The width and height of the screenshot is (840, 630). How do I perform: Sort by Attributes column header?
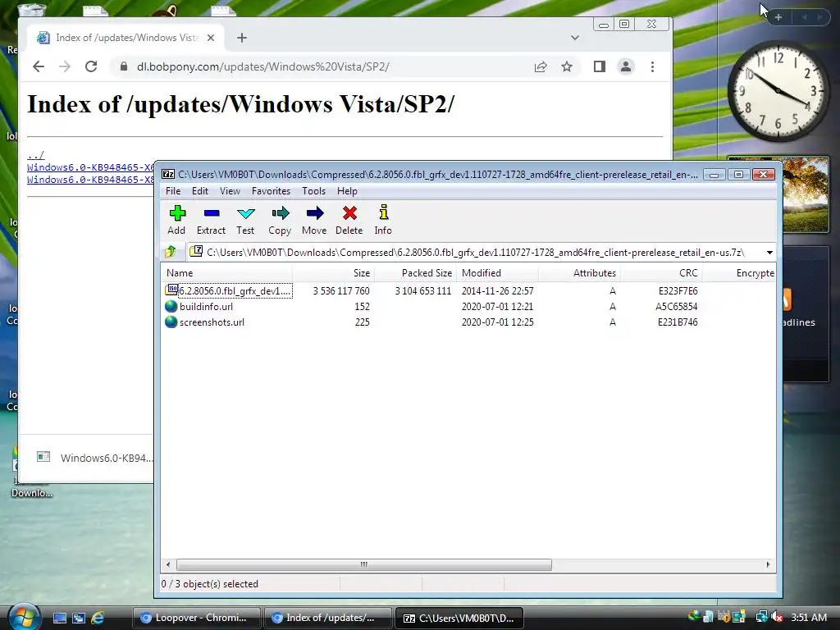pos(579,273)
